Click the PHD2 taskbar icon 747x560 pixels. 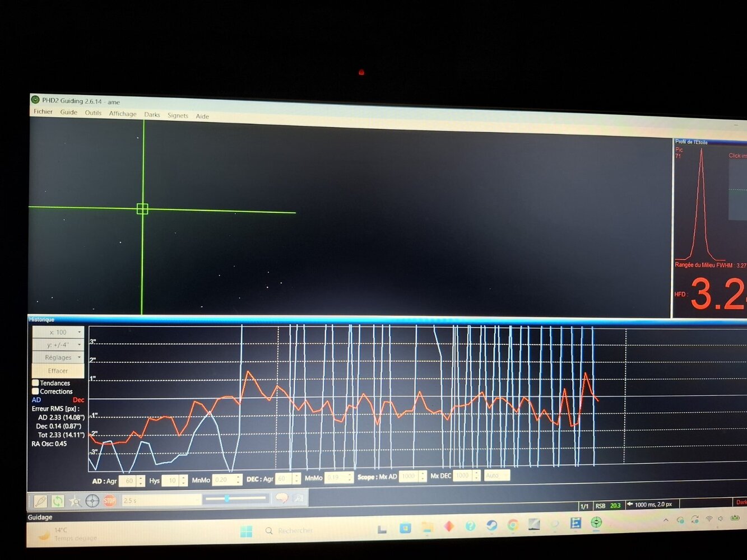pyautogui.click(x=596, y=522)
